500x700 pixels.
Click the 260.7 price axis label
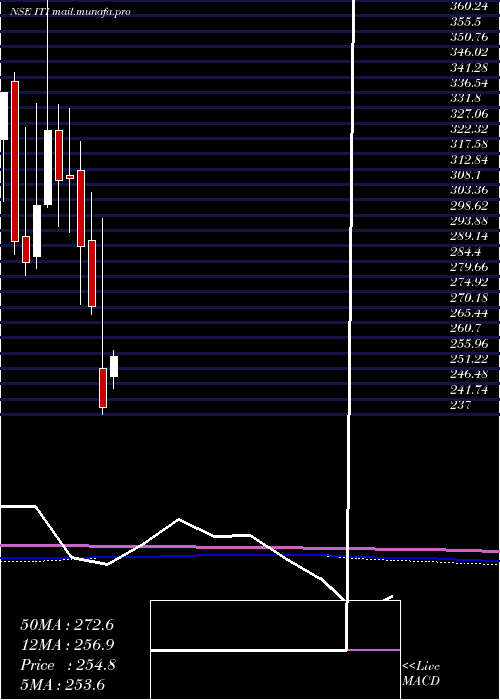(468, 328)
